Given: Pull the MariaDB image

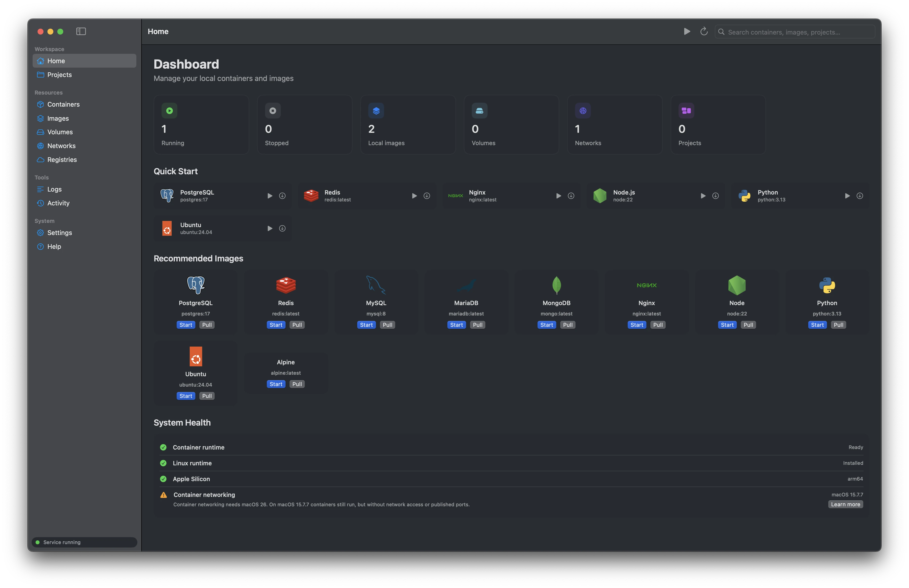Looking at the screenshot, I should coord(477,325).
